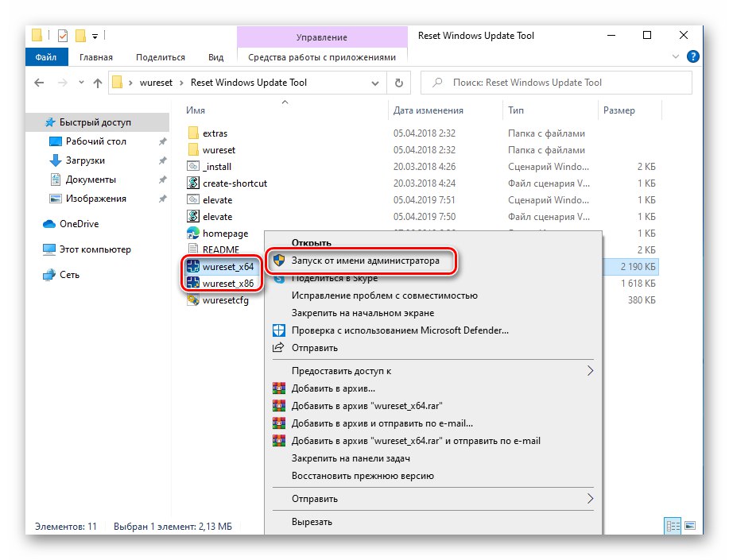Open Этот компьютер icon in sidebar
This screenshot has height=560, width=729.
[x=49, y=249]
